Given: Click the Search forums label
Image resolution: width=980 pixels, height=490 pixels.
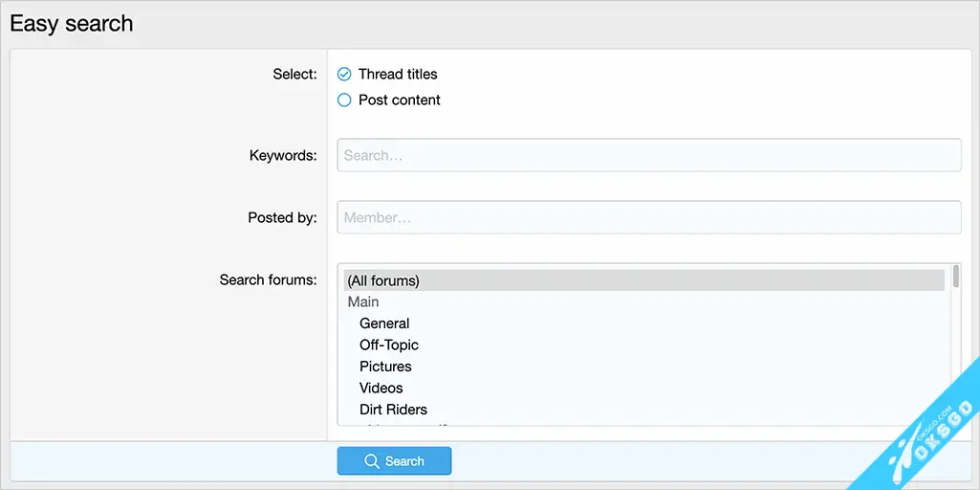Looking at the screenshot, I should pos(268,279).
